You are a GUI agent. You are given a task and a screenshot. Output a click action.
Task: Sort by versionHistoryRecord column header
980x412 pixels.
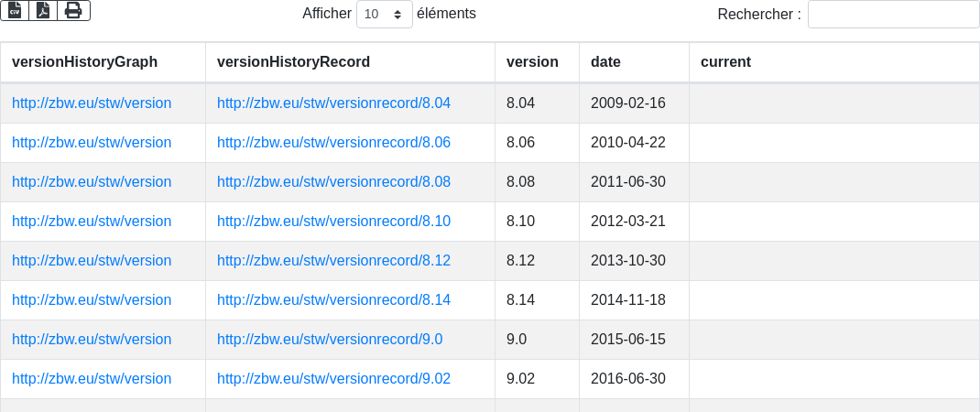click(293, 62)
